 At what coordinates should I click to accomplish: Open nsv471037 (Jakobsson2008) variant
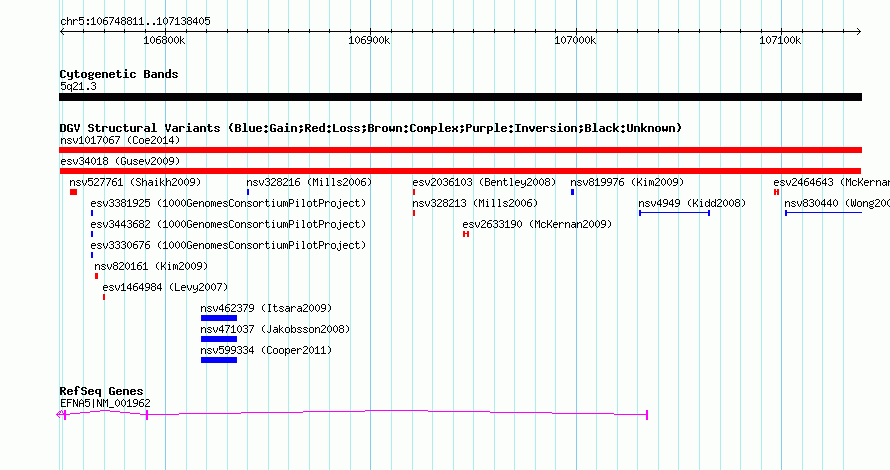(x=275, y=329)
